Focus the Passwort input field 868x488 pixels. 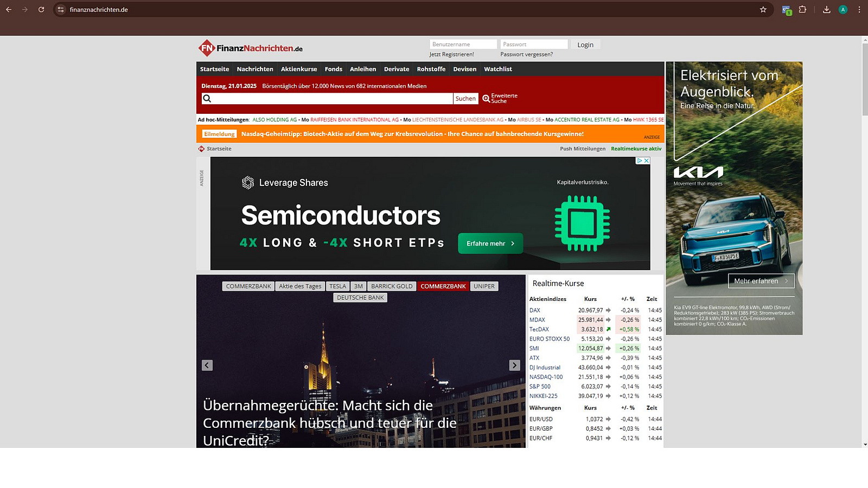click(x=534, y=44)
